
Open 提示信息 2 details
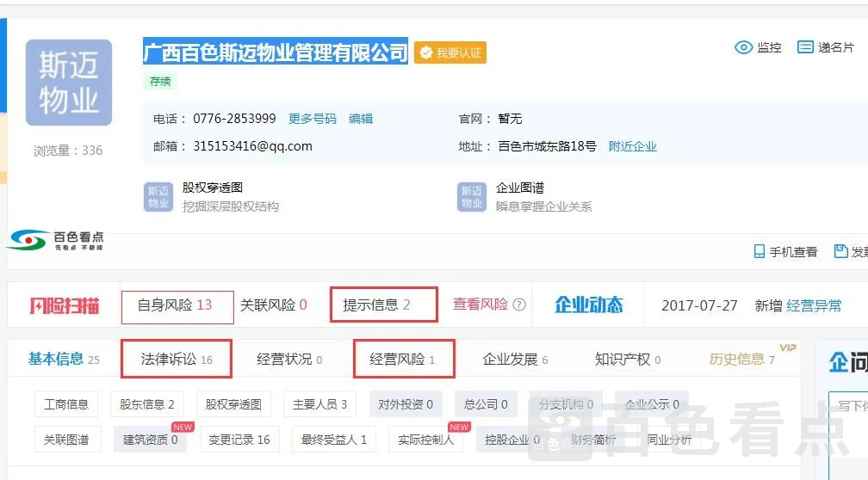pos(383,305)
